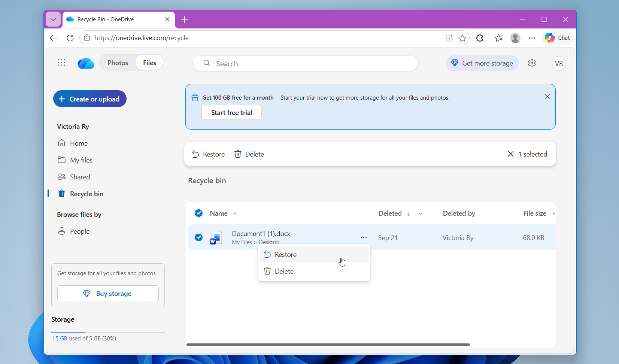Focus the OneDrive Search field
This screenshot has height=364, width=619.
[305, 64]
